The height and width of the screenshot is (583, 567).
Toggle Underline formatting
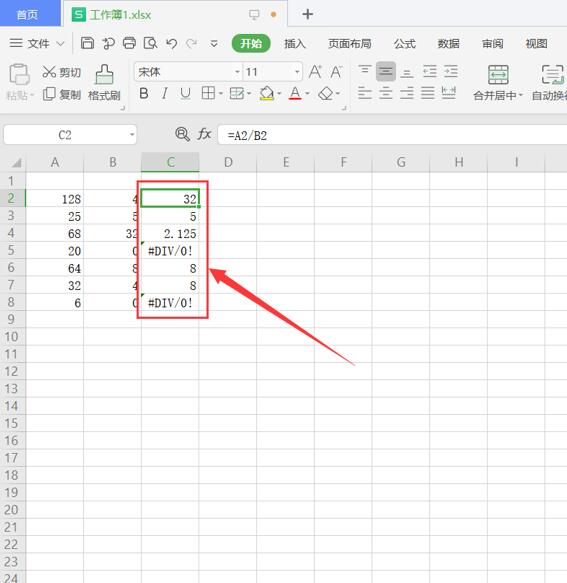[185, 93]
